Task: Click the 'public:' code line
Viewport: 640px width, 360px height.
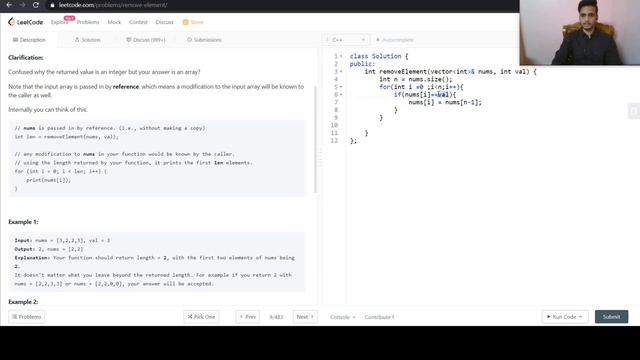Action: tap(362, 64)
